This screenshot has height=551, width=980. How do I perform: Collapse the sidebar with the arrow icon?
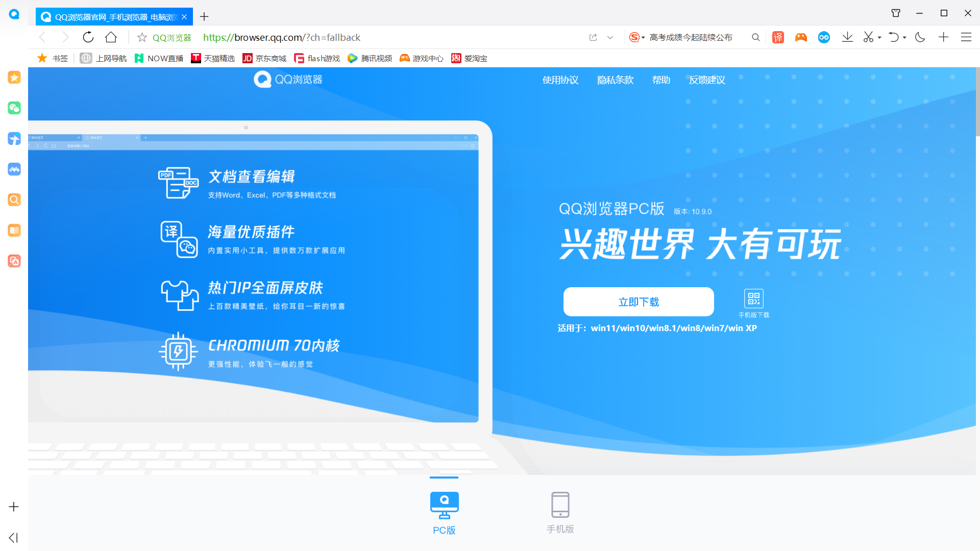point(14,538)
